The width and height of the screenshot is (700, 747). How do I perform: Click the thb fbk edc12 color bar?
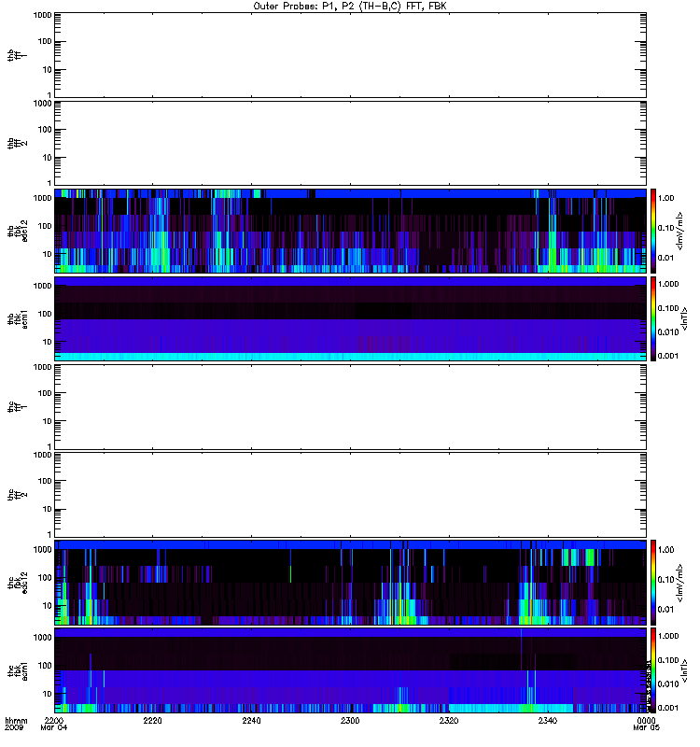point(653,231)
